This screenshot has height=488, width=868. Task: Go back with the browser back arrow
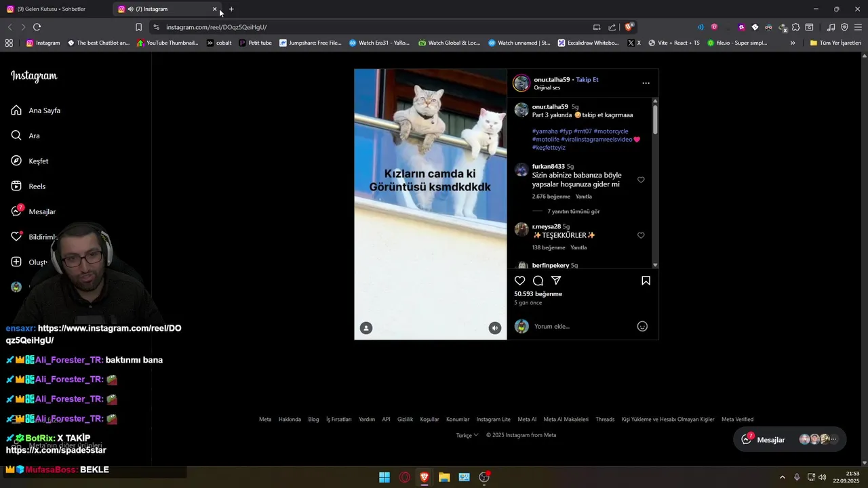point(9,27)
